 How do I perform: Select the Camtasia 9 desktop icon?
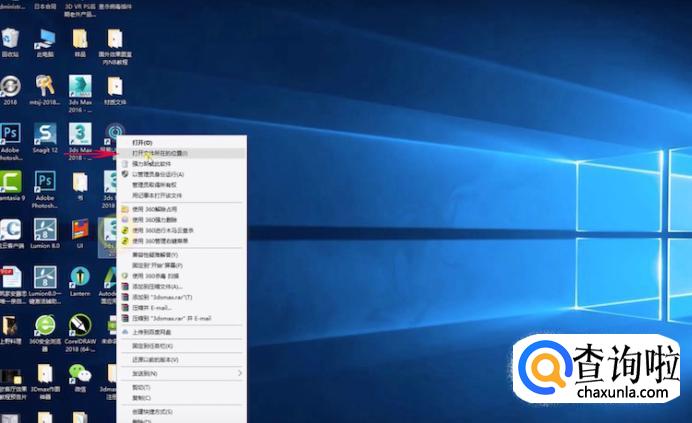[x=11, y=186]
